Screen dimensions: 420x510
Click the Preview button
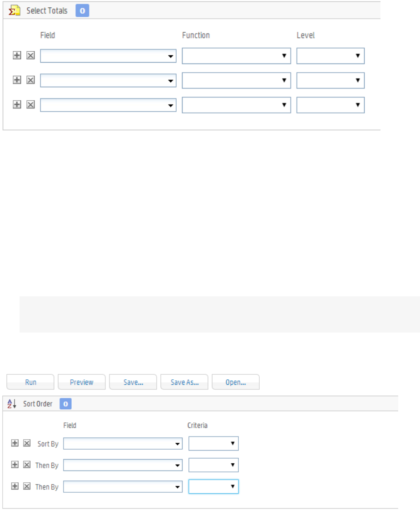[x=82, y=382]
